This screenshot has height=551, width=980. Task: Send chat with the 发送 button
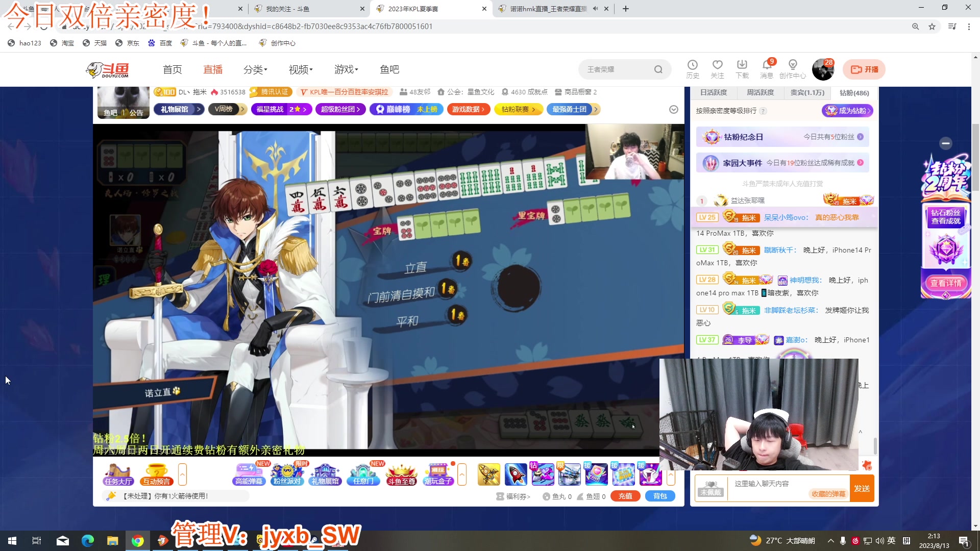pyautogui.click(x=862, y=488)
